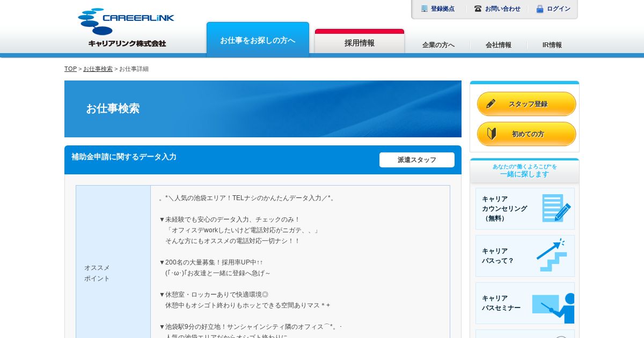Click the オススメポイント row label
This screenshot has height=338, width=644.
point(97,273)
